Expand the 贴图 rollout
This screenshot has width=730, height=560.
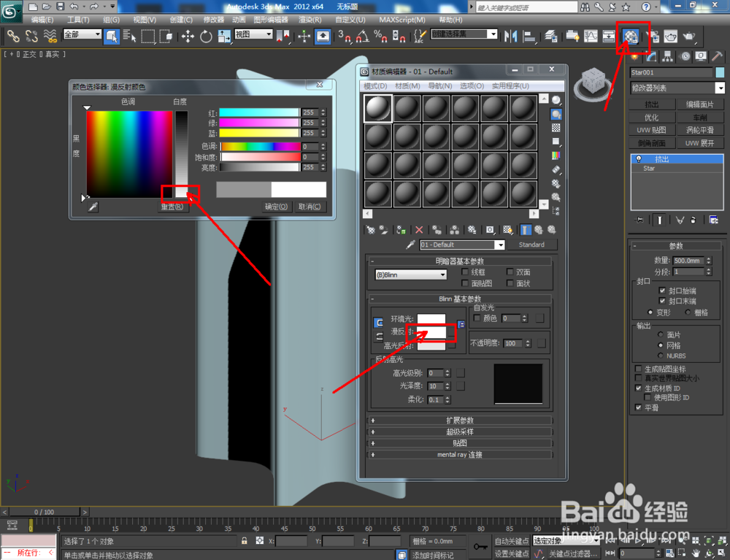460,443
